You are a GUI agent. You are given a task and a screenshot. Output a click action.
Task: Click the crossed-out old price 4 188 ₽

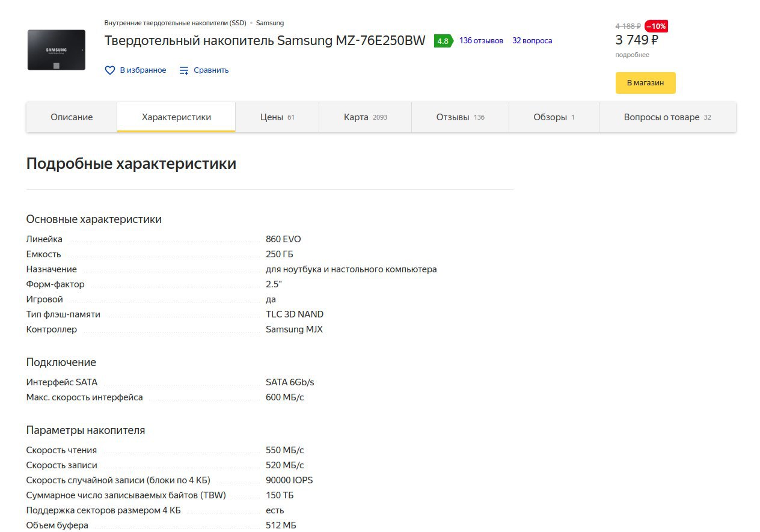point(628,26)
